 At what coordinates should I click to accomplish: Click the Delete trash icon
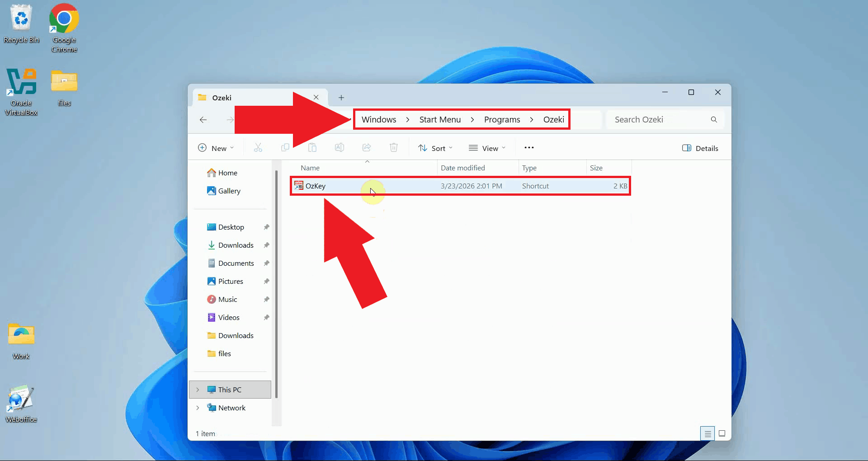click(x=393, y=147)
